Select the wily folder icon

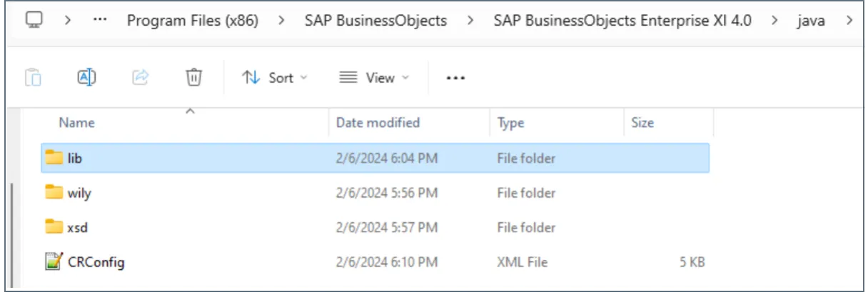(54, 192)
